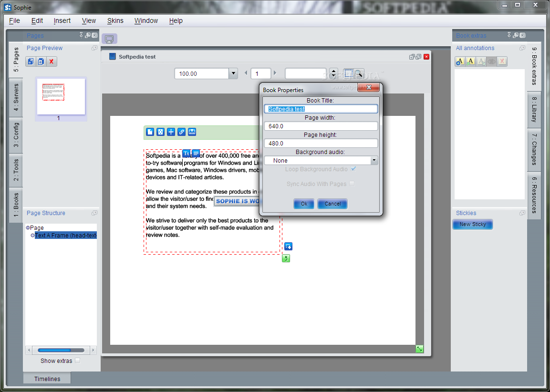Open the Timelines tab at bottom
The height and width of the screenshot is (392, 550).
[47, 379]
